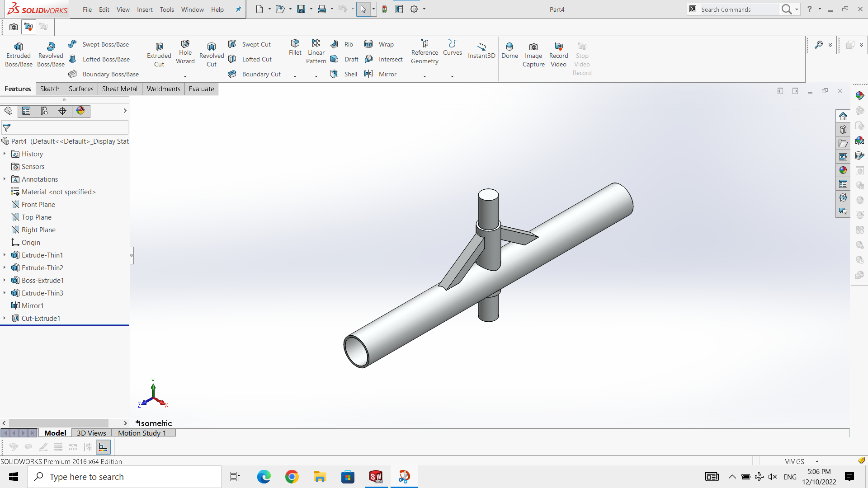868x488 pixels.
Task: Select the Linear Pattern tool
Action: (316, 52)
